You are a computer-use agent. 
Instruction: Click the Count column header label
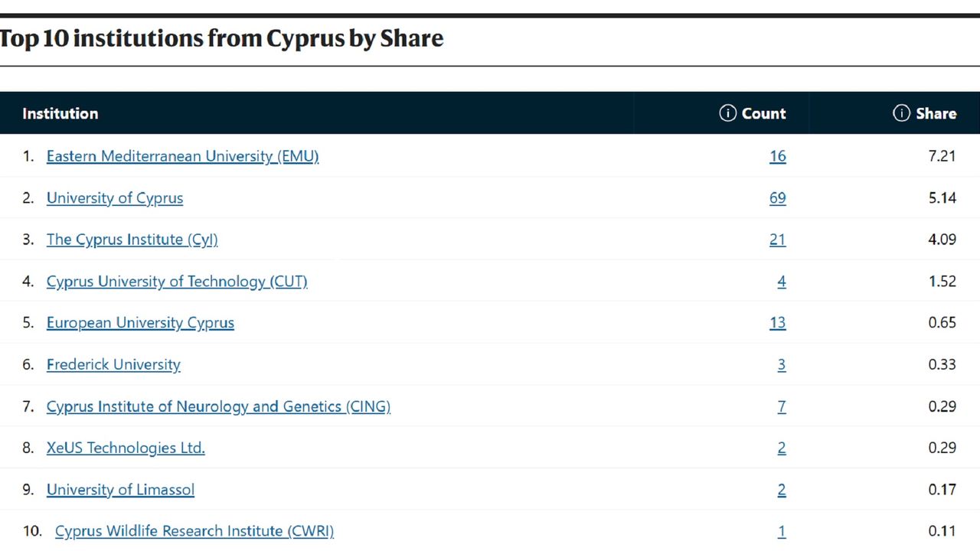pyautogui.click(x=764, y=113)
